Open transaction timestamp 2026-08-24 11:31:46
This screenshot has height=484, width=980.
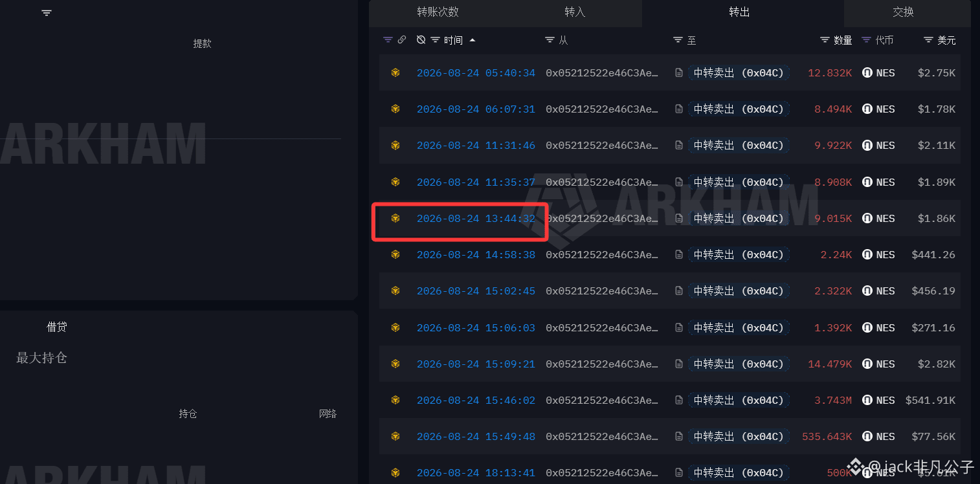(x=476, y=146)
